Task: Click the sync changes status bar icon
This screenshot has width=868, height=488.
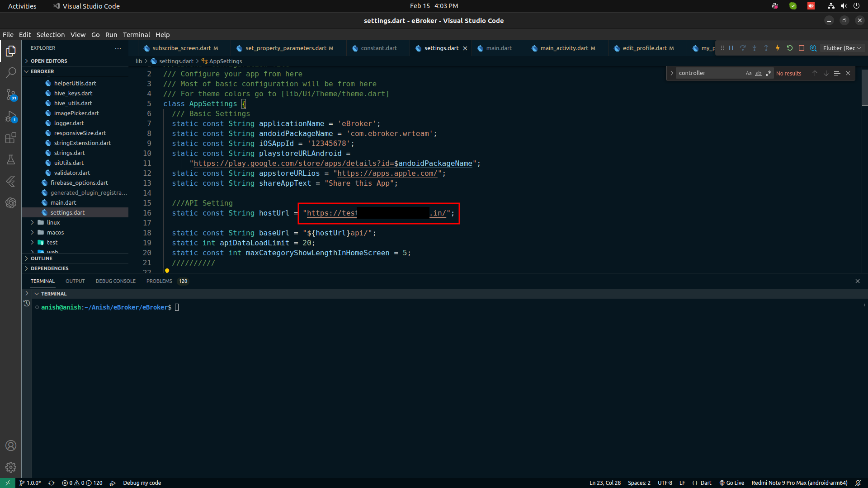Action: pyautogui.click(x=52, y=483)
